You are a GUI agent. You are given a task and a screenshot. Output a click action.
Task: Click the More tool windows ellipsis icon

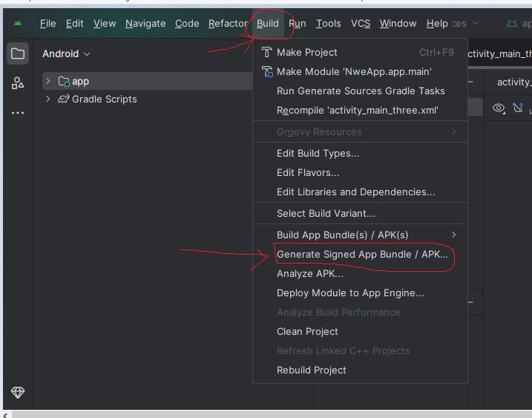18,113
